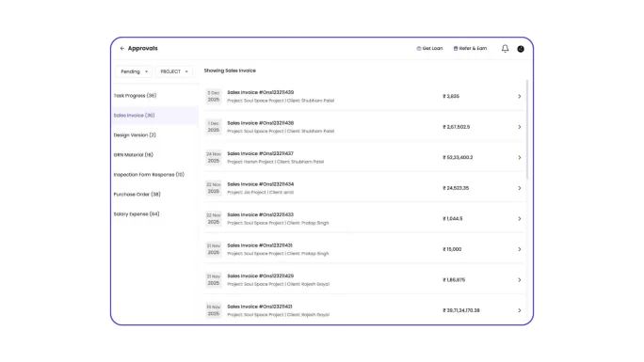Viewport: 644px width, 362px height.
Task: Open the Sales Invoice title ending 434
Action: [261, 184]
